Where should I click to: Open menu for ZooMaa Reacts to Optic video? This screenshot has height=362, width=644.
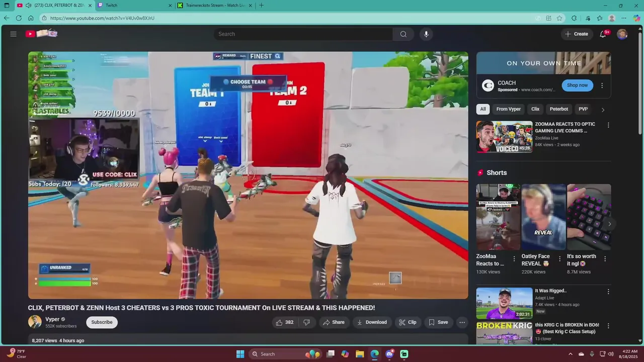click(x=608, y=125)
